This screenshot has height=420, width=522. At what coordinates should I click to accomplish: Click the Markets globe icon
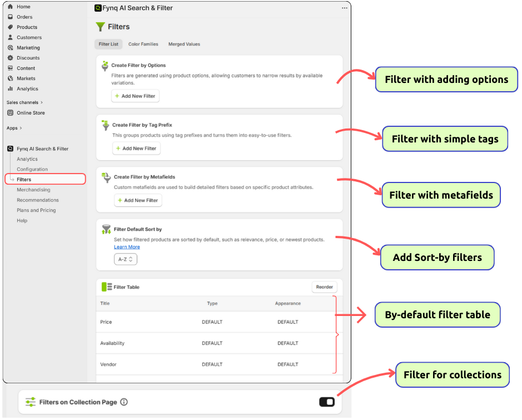(x=11, y=78)
